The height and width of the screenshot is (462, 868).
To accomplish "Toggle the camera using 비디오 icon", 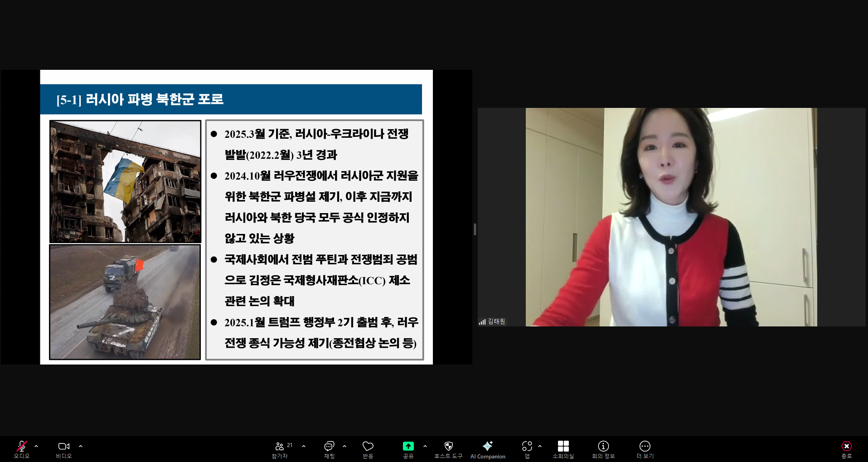I will point(64,446).
